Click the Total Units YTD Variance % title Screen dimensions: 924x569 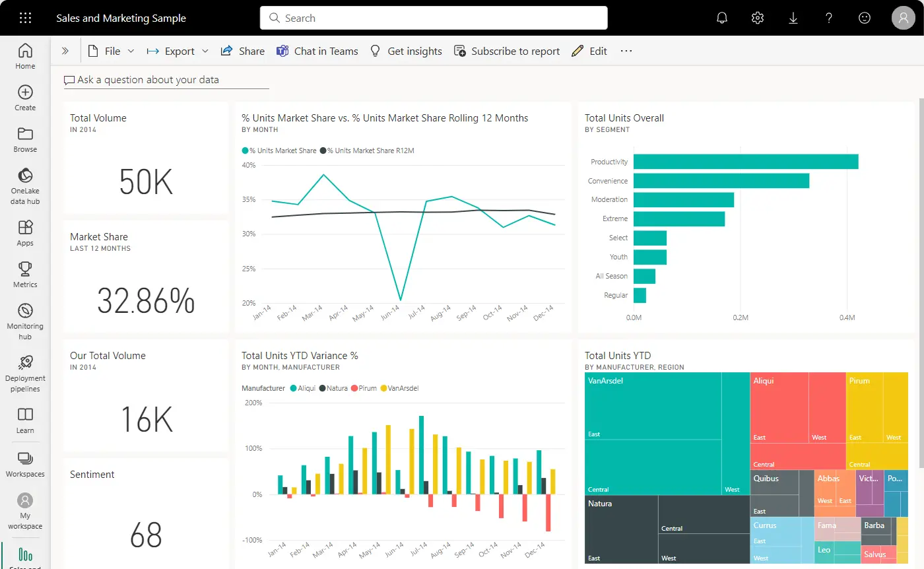coord(300,356)
